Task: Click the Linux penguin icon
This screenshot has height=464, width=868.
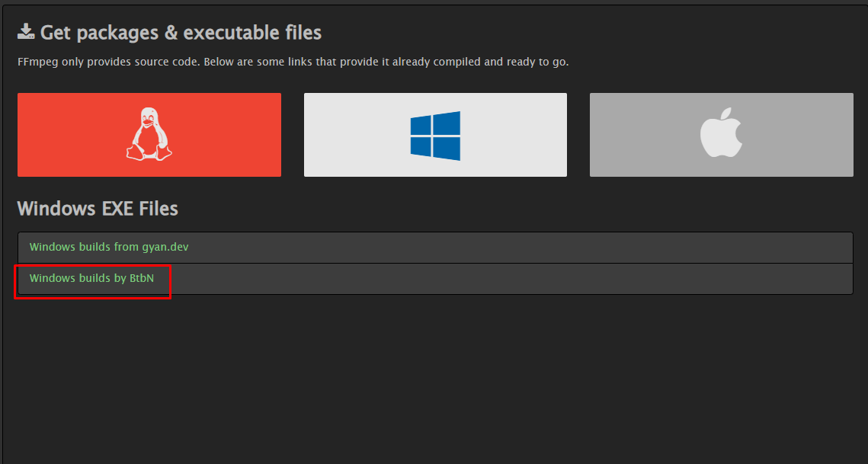Action: tap(149, 134)
